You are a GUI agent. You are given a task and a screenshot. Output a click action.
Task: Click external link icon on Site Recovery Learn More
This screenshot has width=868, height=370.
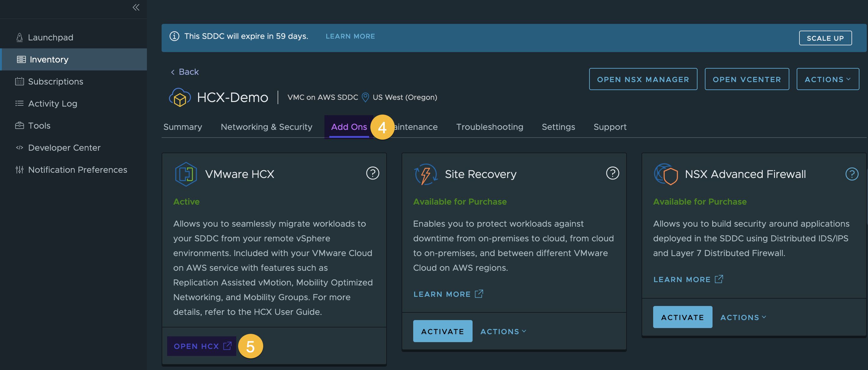tap(479, 294)
